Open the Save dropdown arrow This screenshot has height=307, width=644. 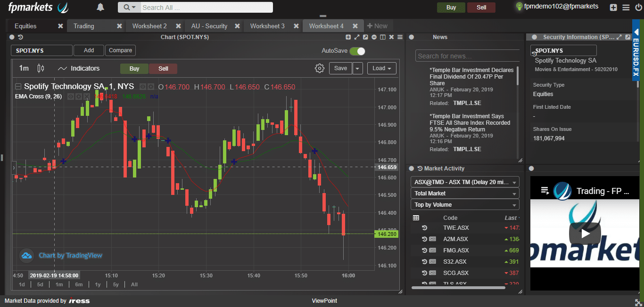[358, 68]
